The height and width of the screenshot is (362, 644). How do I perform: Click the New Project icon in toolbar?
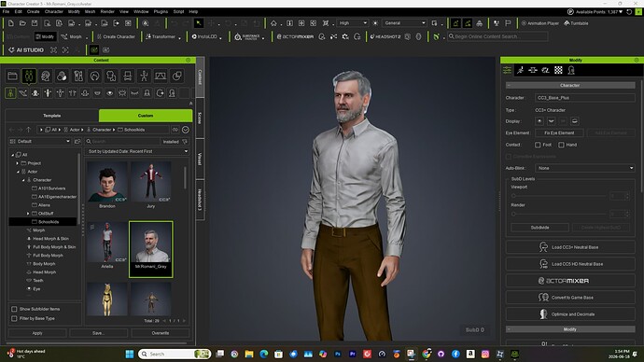click(11, 23)
